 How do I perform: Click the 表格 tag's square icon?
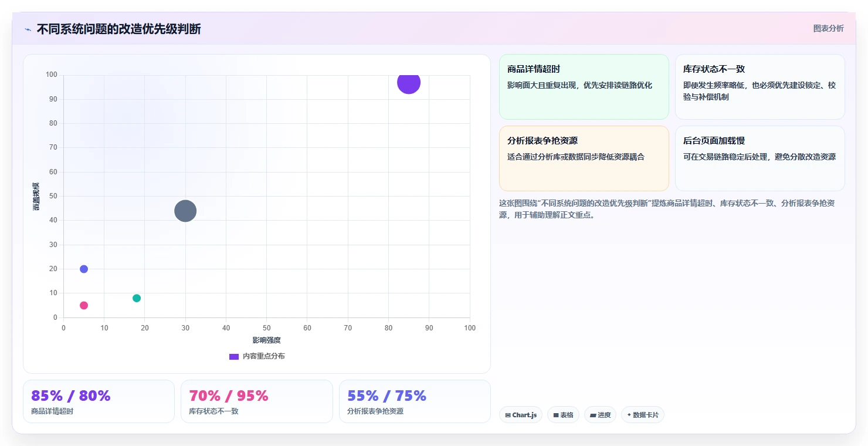tap(556, 415)
